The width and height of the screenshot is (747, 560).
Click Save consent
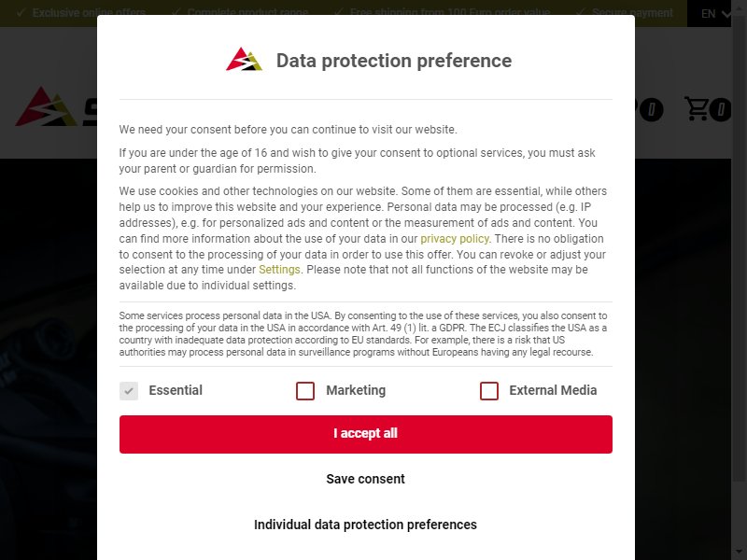(x=365, y=479)
